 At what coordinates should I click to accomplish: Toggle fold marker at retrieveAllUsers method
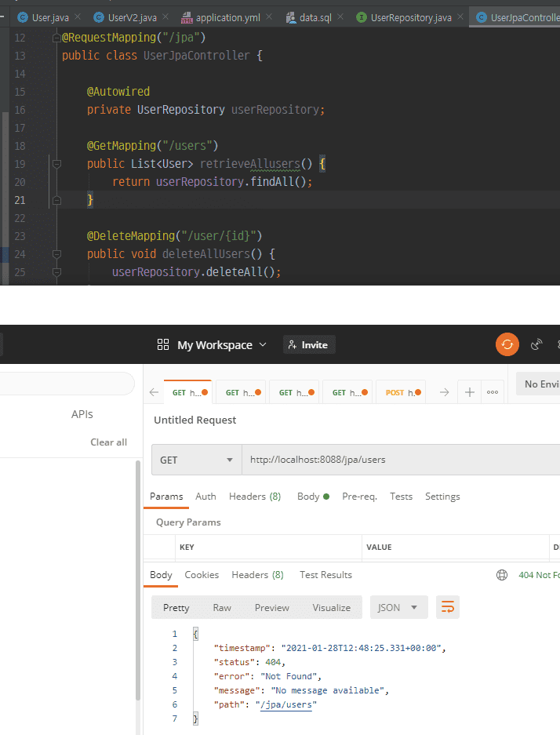pyautogui.click(x=56, y=164)
